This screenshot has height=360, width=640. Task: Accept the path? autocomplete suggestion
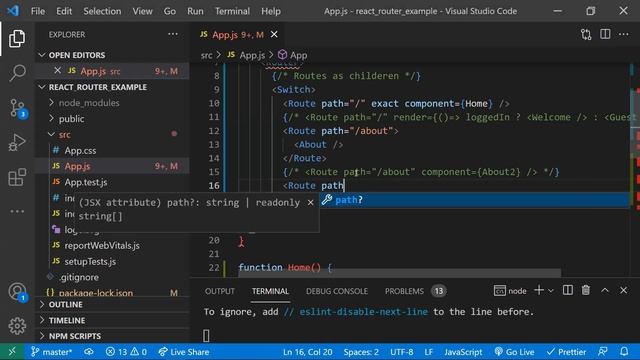tap(474, 200)
